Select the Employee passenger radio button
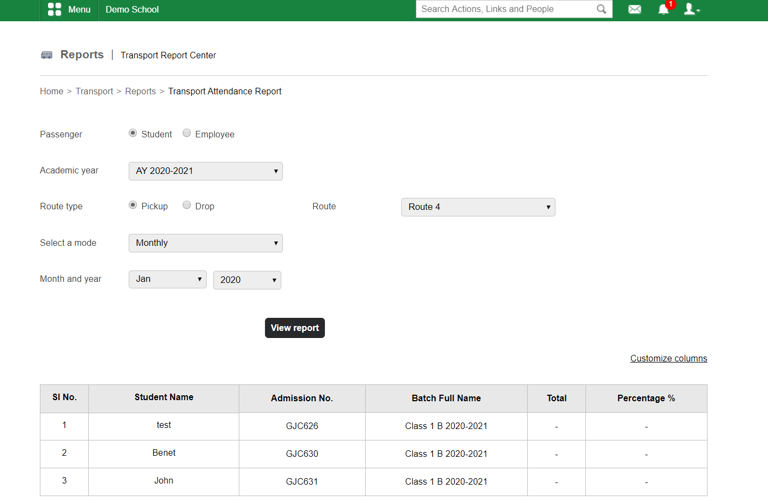 187,133
